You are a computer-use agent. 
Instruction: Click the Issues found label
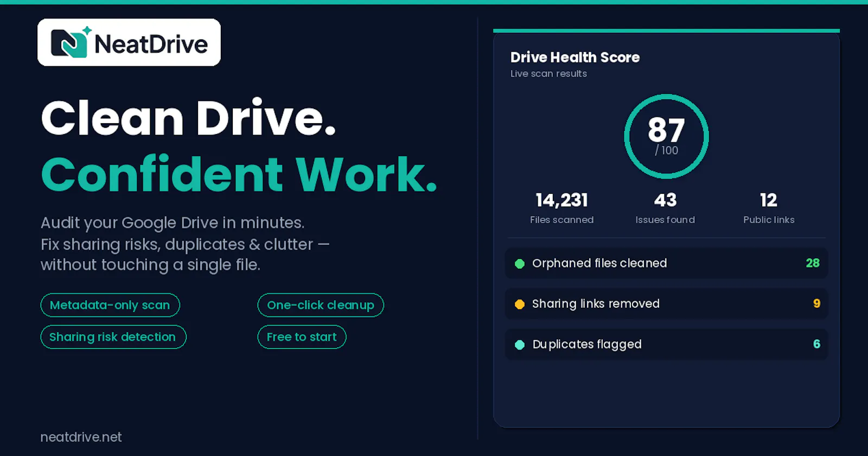click(x=665, y=220)
